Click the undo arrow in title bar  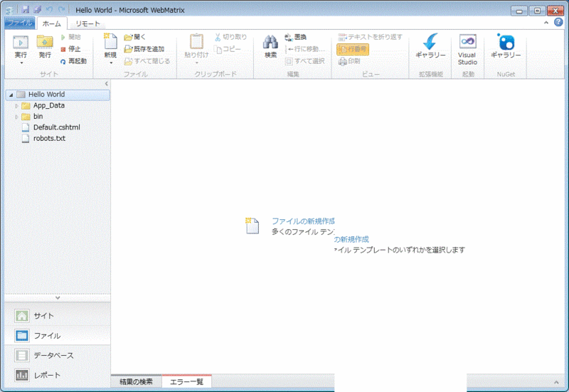tap(50, 10)
